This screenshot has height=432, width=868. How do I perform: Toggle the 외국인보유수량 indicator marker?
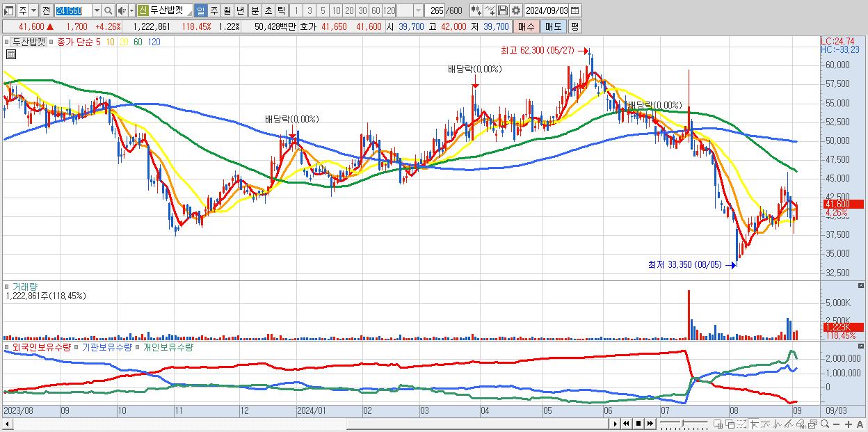point(6,346)
